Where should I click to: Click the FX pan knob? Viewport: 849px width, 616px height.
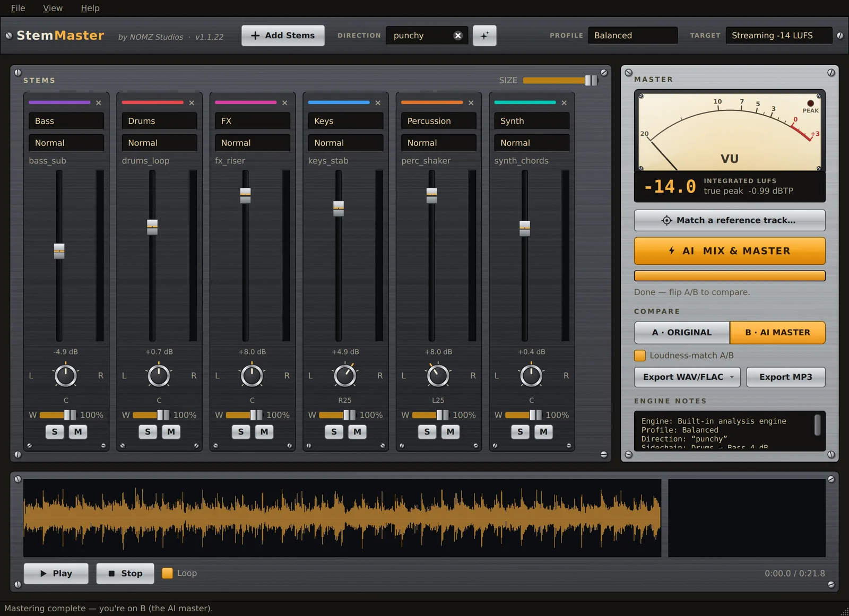(x=252, y=376)
